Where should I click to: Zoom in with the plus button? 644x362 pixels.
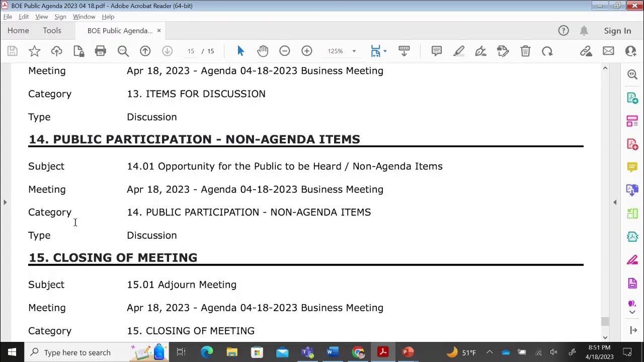(307, 51)
